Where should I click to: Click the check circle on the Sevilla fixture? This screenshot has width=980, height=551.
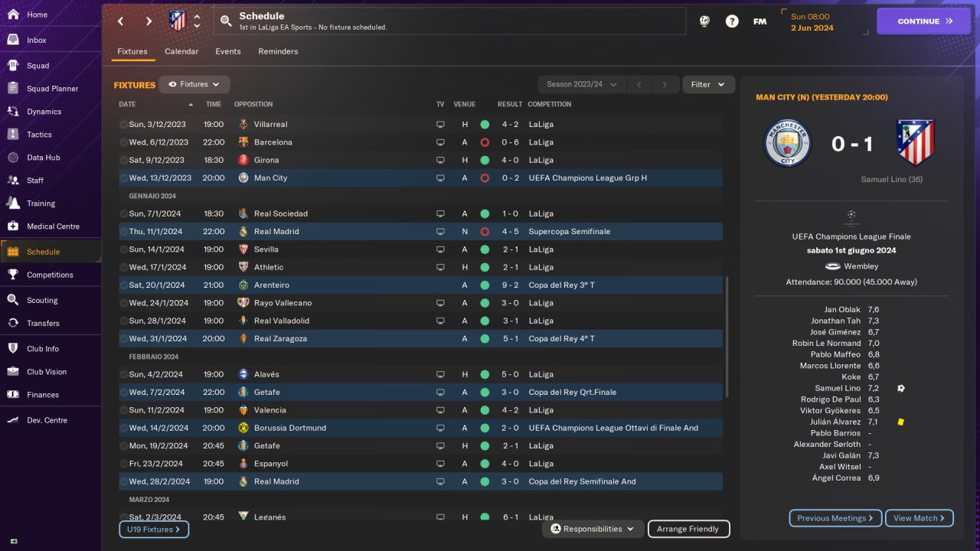(x=123, y=249)
